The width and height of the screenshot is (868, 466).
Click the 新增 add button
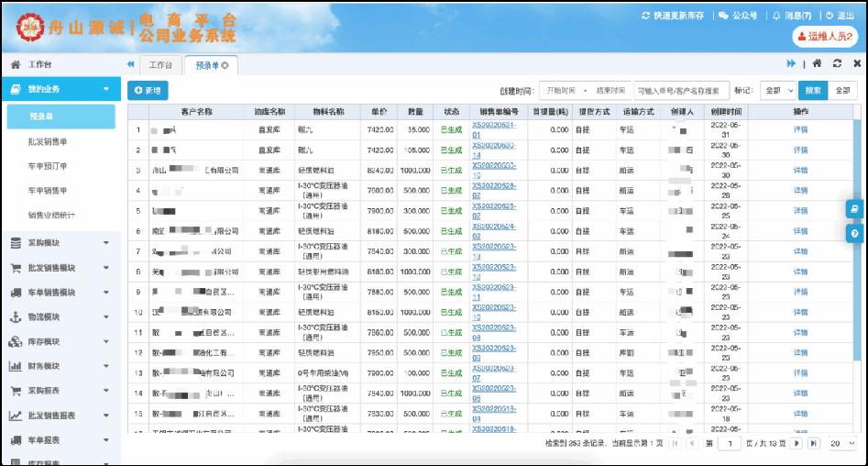coord(148,90)
